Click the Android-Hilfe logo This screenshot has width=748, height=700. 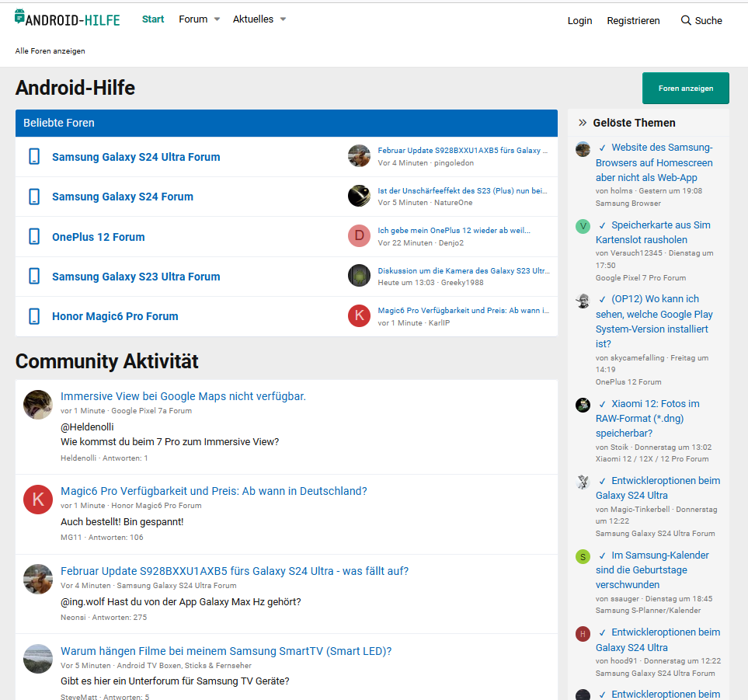click(68, 19)
